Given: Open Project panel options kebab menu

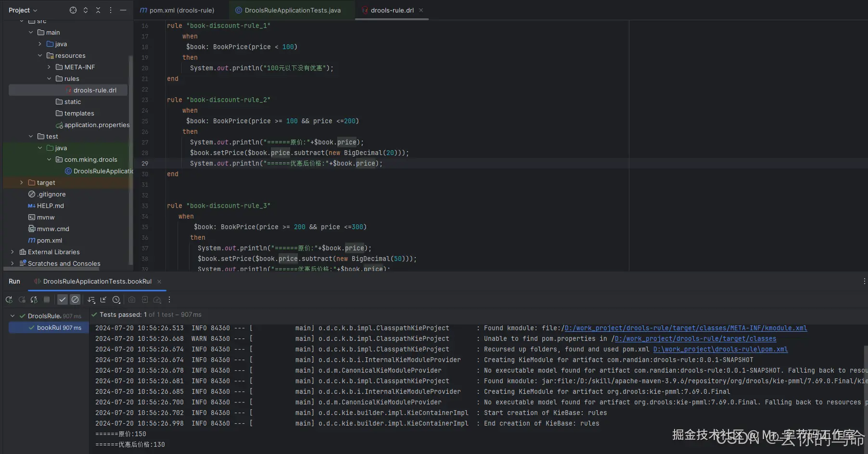Looking at the screenshot, I should pyautogui.click(x=111, y=10).
